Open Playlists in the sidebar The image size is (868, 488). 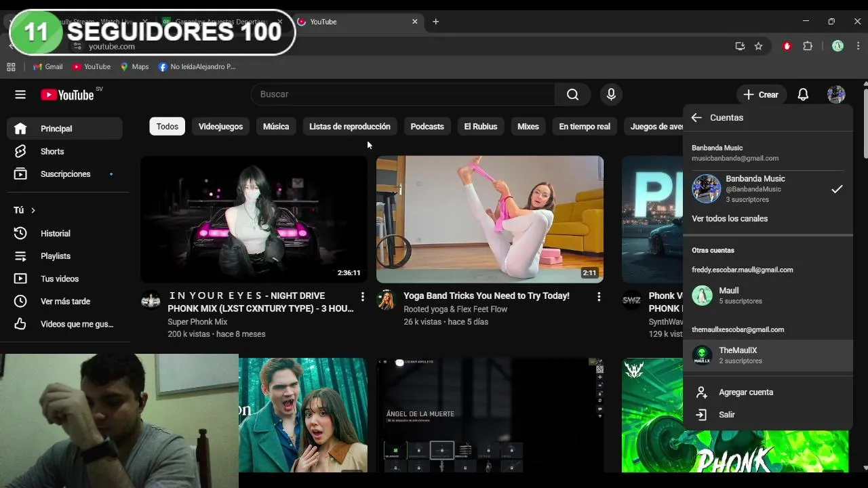tap(65, 256)
